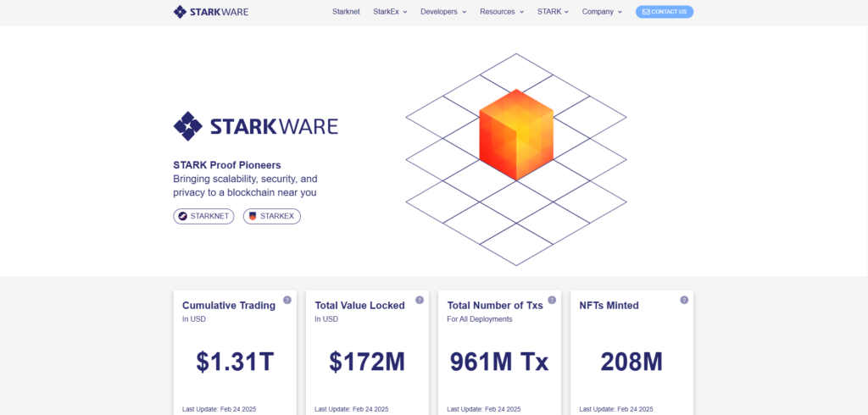Viewport: 868px width, 415px height.
Task: Click the 961M Tx value
Action: coord(499,362)
